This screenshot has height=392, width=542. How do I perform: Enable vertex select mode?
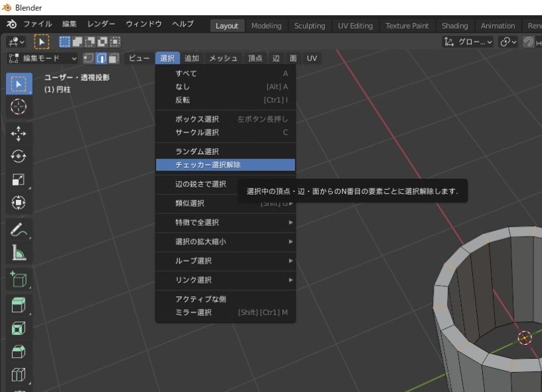[x=88, y=58]
